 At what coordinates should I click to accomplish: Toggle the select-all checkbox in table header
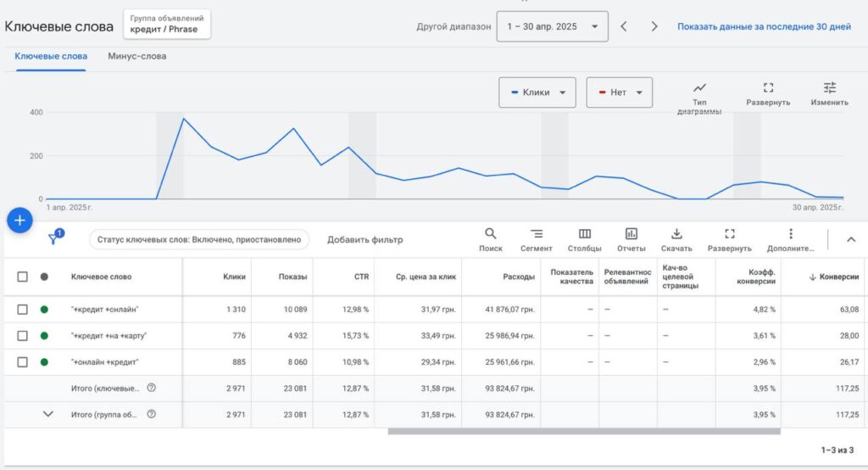(x=23, y=277)
